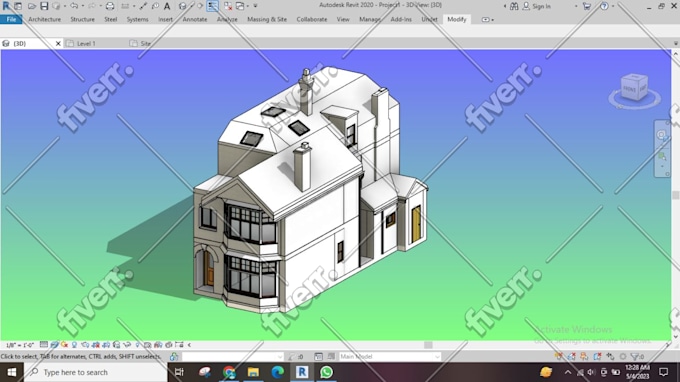Toggle Select Elements by Face icon
This screenshot has height=382, width=680.
pos(597,356)
